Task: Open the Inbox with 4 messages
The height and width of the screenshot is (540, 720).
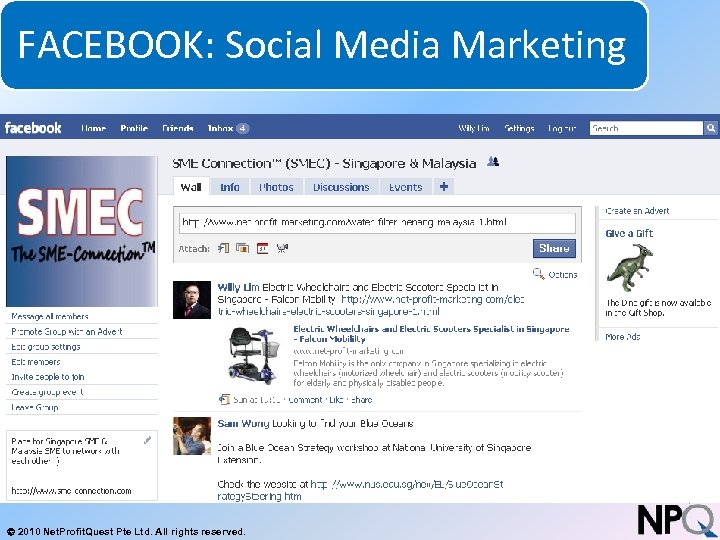Action: coord(228,128)
